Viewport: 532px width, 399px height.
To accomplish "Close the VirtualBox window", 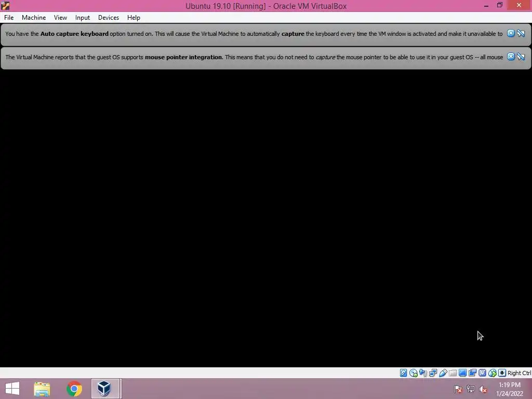I will 519,5.
